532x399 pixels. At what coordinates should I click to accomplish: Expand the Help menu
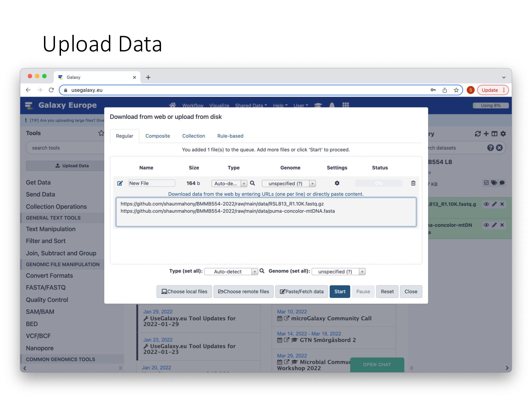tap(280, 105)
